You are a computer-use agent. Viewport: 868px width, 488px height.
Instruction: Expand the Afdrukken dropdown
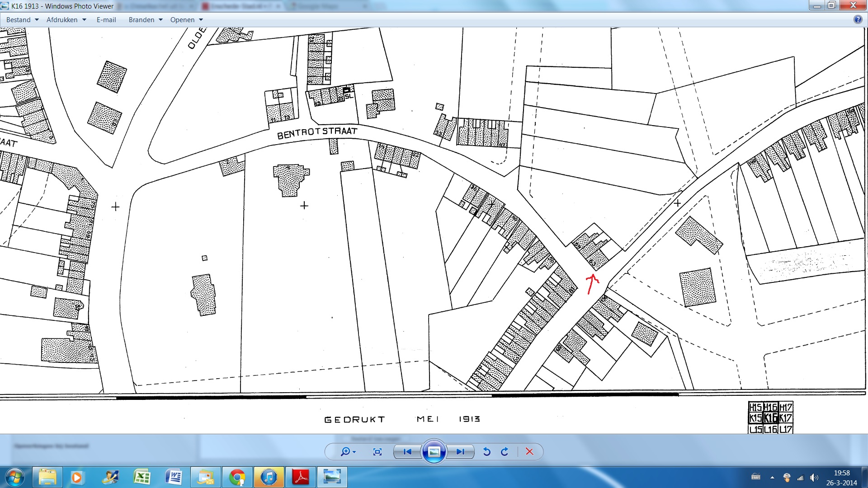tap(66, 20)
